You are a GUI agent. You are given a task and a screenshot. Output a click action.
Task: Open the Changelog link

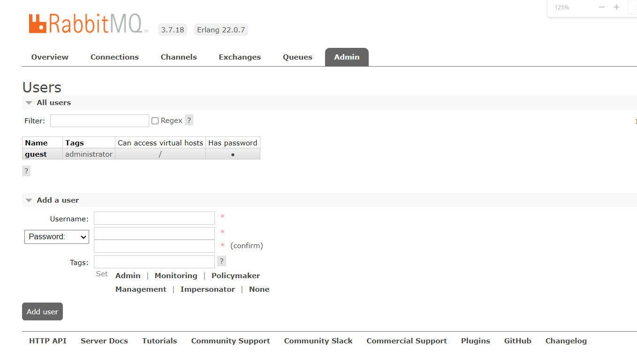566,341
